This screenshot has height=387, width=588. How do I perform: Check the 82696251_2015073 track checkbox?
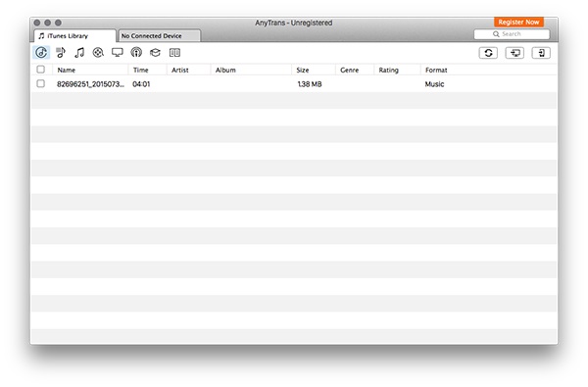pos(40,83)
